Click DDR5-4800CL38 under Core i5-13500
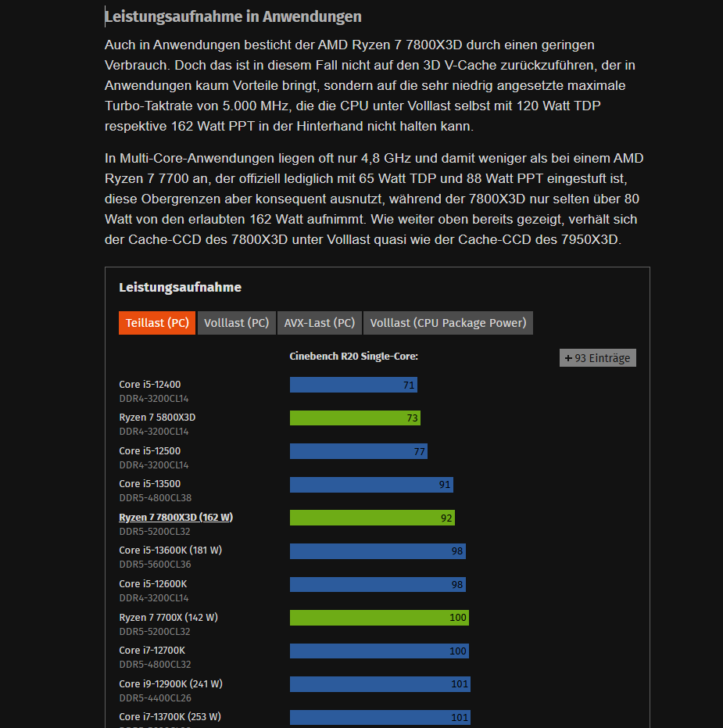The image size is (723, 728). pos(156,497)
